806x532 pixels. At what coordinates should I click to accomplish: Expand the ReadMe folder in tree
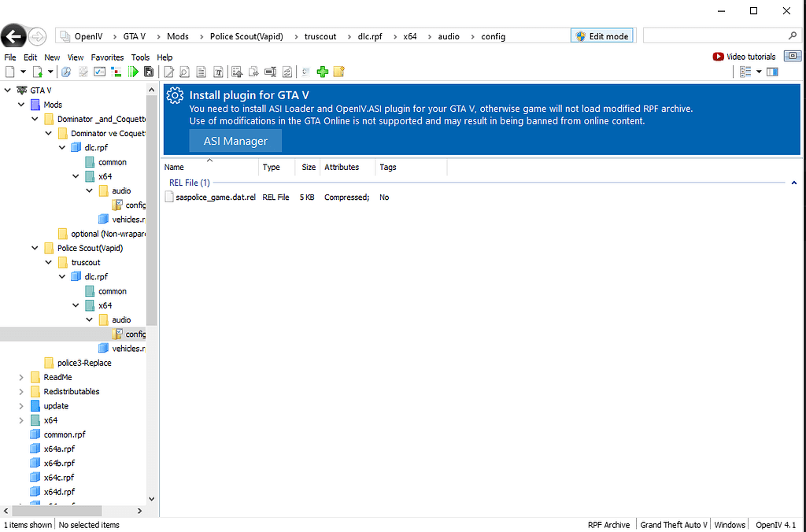pyautogui.click(x=21, y=377)
